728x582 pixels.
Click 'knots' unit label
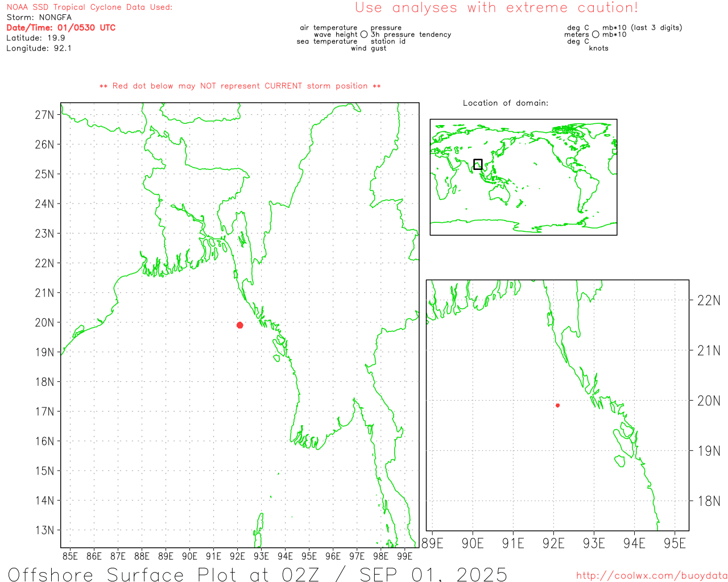tap(599, 48)
